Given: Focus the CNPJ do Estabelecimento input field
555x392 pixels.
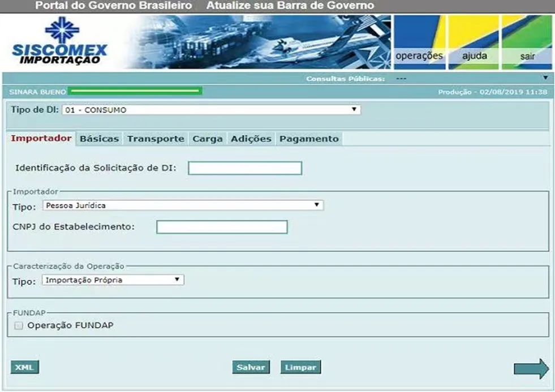Looking at the screenshot, I should pos(222,227).
